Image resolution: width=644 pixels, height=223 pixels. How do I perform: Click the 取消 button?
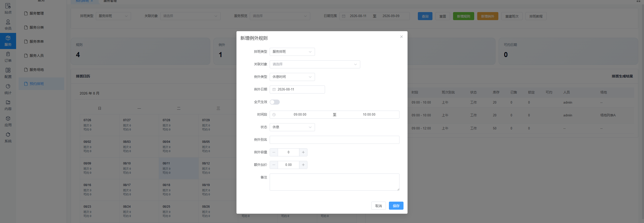(378, 206)
